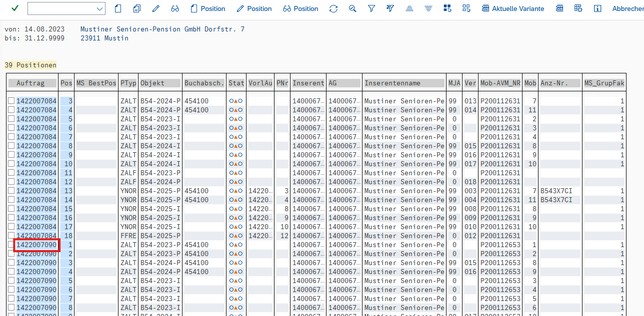Tick the checkbox of order 1422007084 position 8
Image resolution: width=644 pixels, height=316 pixels.
coord(11,146)
